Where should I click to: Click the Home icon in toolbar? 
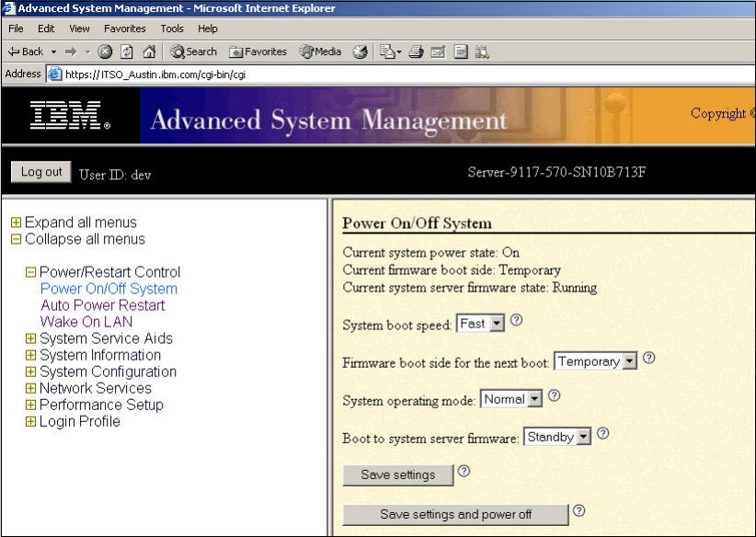149,51
